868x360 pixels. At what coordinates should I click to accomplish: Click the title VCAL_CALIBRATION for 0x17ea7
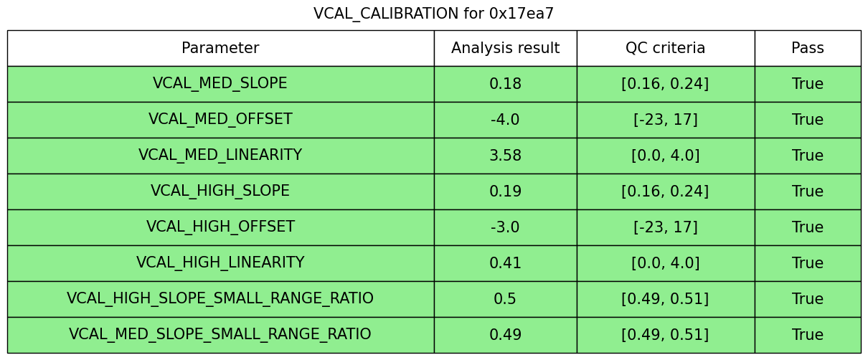coord(433,14)
